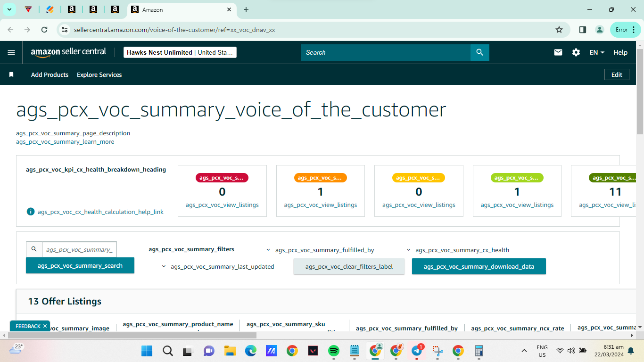Expand the summary_cx_health filter
Viewport: 644px width, 362px height.
[x=458, y=250]
